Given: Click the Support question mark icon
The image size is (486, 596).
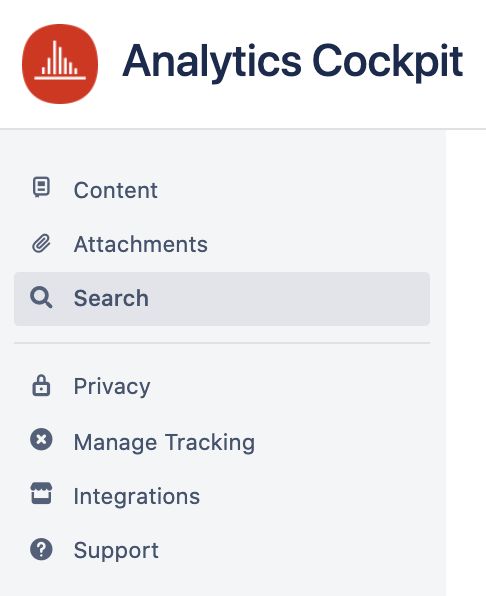Looking at the screenshot, I should (x=41, y=549).
